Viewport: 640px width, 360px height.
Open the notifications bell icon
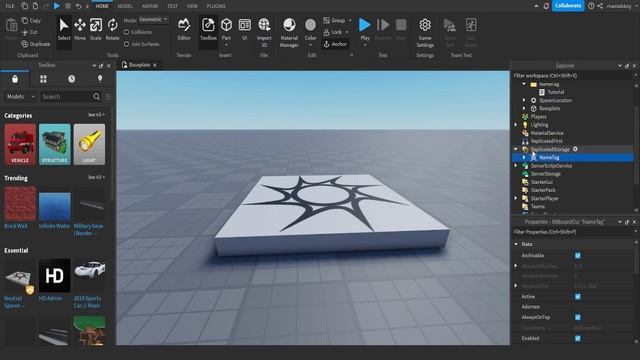(546, 6)
